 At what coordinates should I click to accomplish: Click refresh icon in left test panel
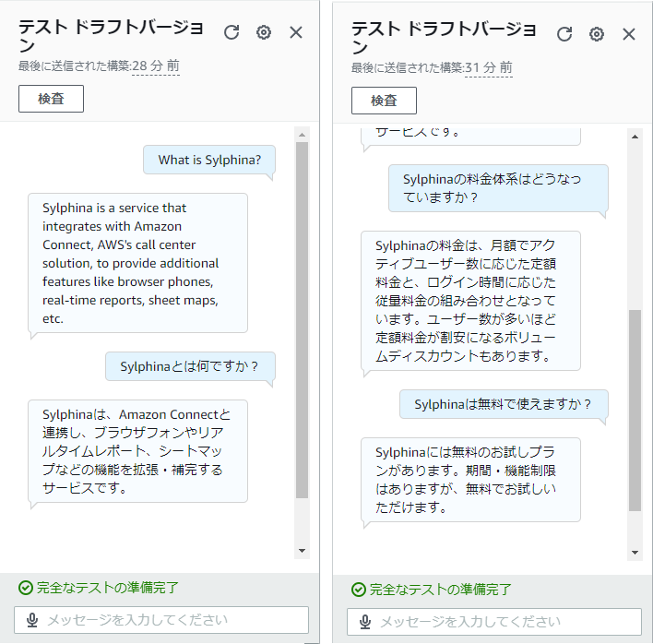pyautogui.click(x=232, y=32)
